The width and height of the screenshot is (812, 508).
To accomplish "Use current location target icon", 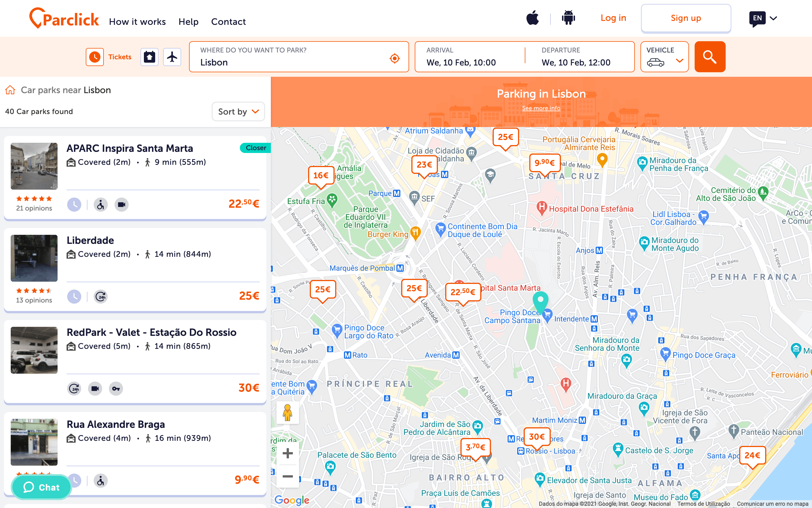I will (x=395, y=58).
